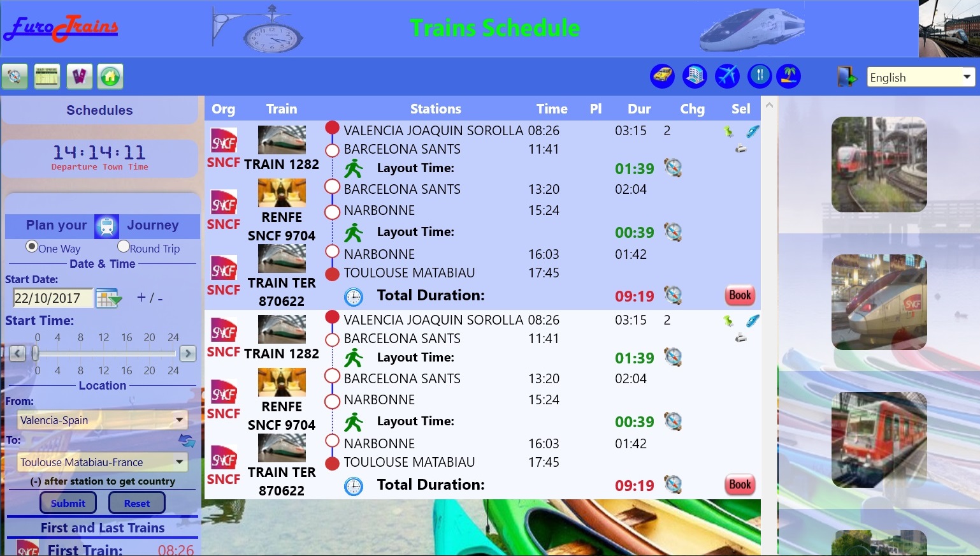Book the second itinerary
The height and width of the screenshot is (556, 980).
[x=740, y=485]
